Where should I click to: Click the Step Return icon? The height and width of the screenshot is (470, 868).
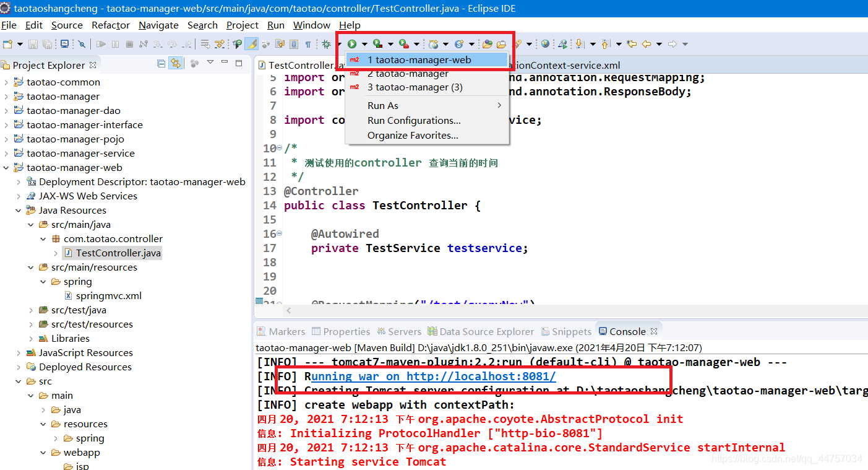point(187,44)
